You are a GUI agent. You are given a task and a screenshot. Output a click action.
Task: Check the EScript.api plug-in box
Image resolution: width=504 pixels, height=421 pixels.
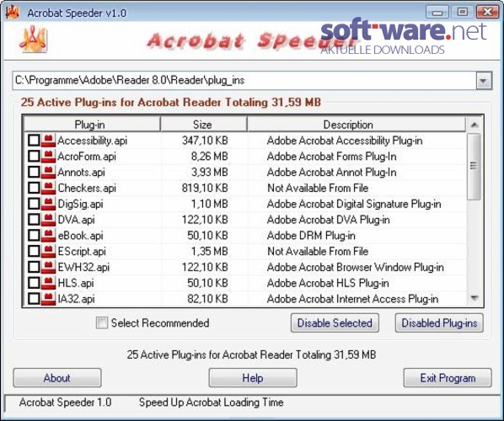pyautogui.click(x=34, y=251)
